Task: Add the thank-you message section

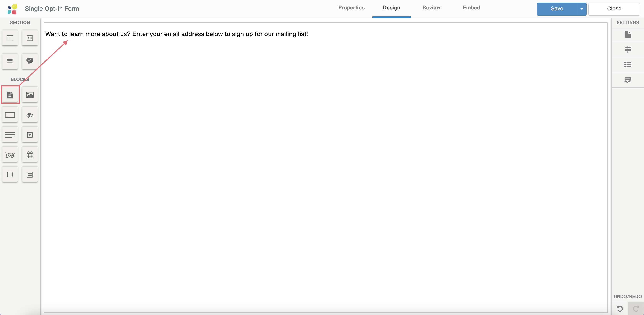Action: (x=30, y=61)
